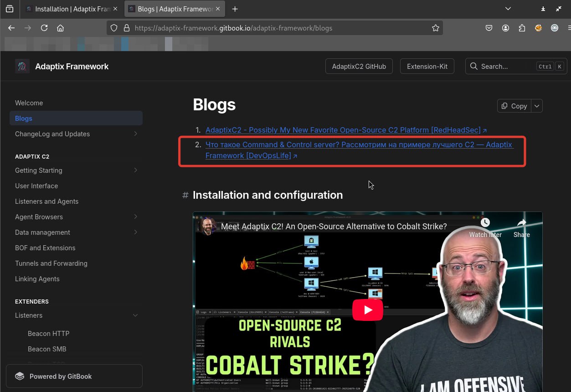This screenshot has height=392, width=571.
Task: Open ChangeLog and Updates page
Action: 52,134
